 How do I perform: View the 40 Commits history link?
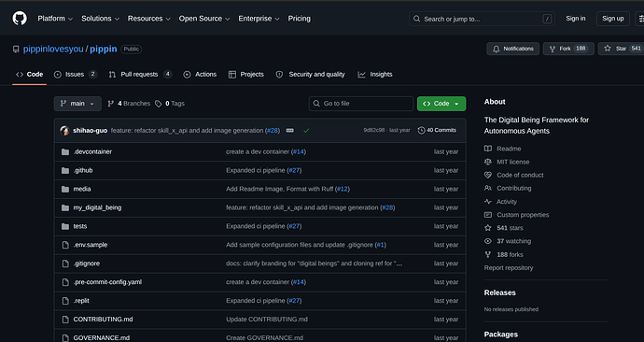click(437, 130)
